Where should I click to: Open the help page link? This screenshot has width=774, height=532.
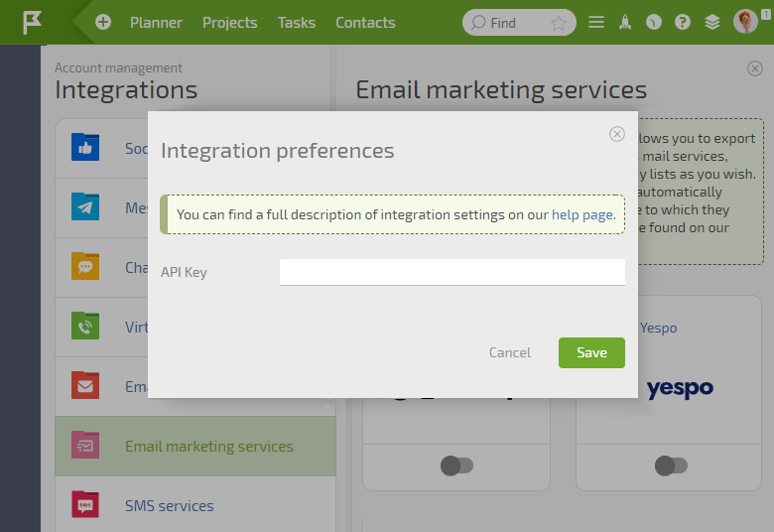582,214
